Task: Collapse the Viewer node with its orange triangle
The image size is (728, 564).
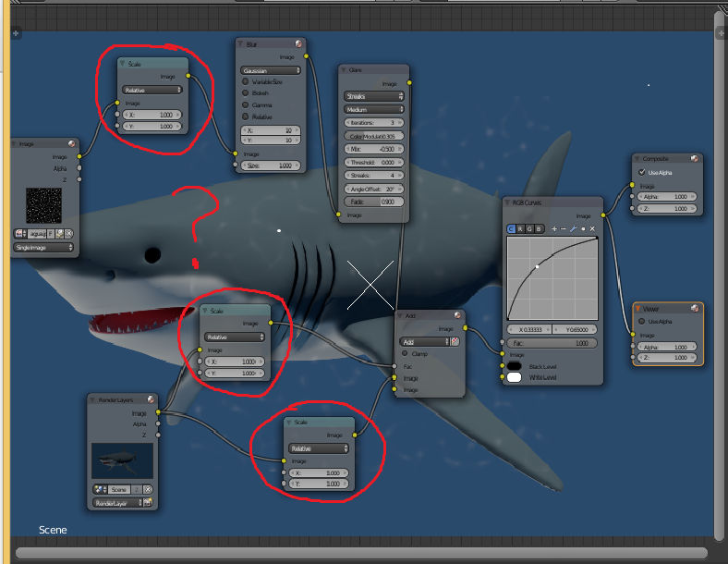Action: click(638, 309)
